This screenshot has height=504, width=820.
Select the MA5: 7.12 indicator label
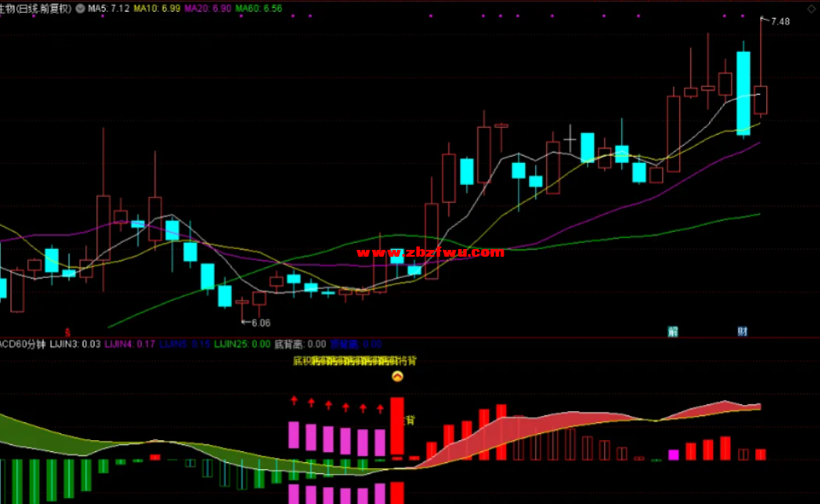pyautogui.click(x=108, y=9)
